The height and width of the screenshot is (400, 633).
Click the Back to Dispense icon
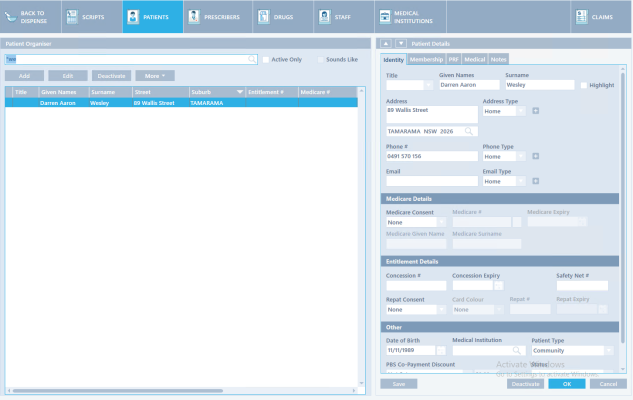pos(10,16)
